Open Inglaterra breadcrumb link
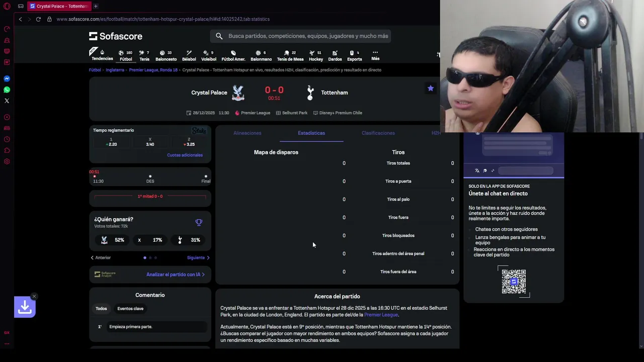Viewport: 644px width, 362px height. point(115,70)
